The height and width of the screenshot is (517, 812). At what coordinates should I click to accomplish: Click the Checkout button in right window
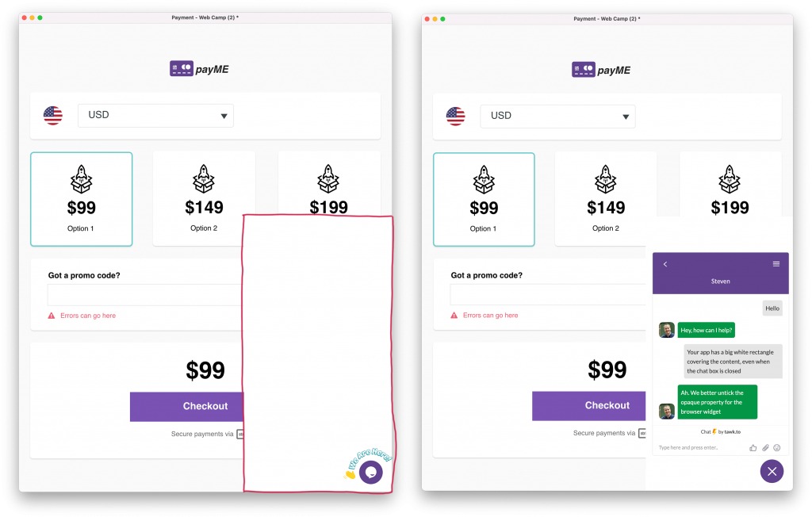589,406
